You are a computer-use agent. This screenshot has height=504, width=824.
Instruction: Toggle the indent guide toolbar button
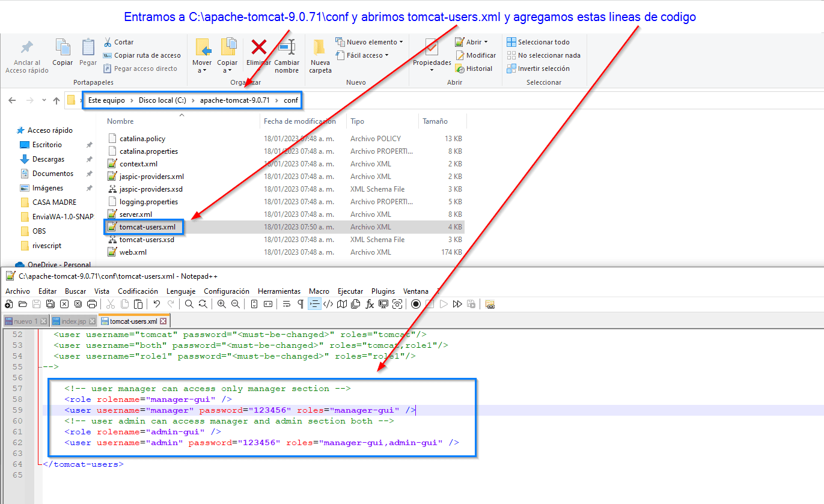[314, 304]
